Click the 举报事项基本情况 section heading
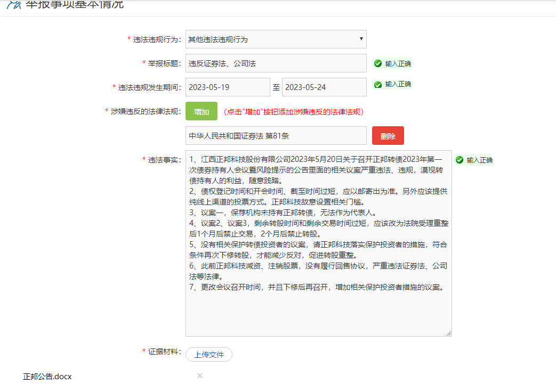Image resolution: width=556 pixels, height=392 pixels. [x=75, y=5]
